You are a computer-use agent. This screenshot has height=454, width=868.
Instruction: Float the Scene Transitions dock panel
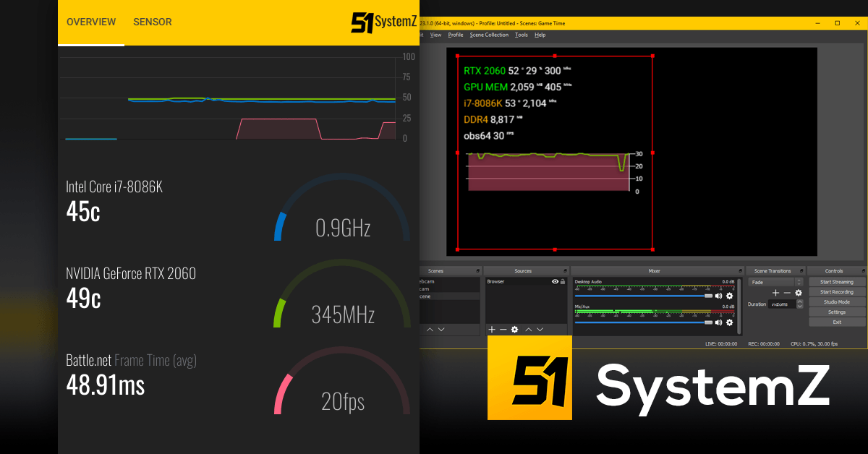(x=801, y=271)
